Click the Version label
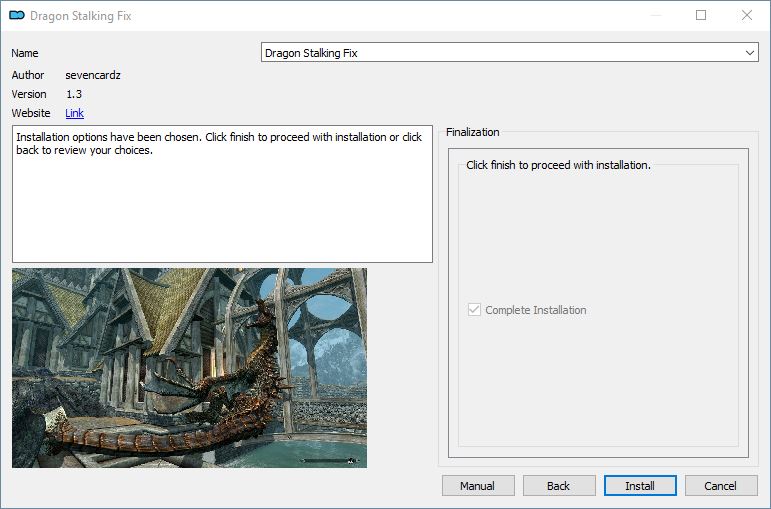The height and width of the screenshot is (509, 771). [29, 94]
